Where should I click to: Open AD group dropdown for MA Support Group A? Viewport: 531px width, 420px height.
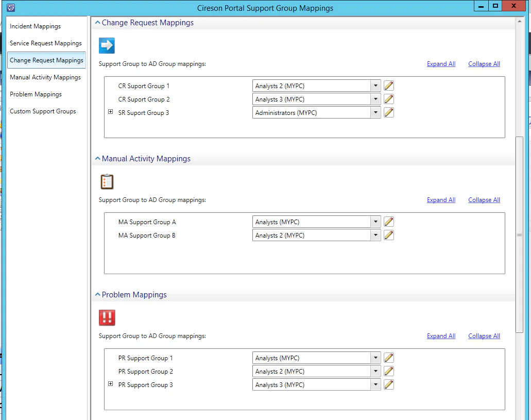375,222
